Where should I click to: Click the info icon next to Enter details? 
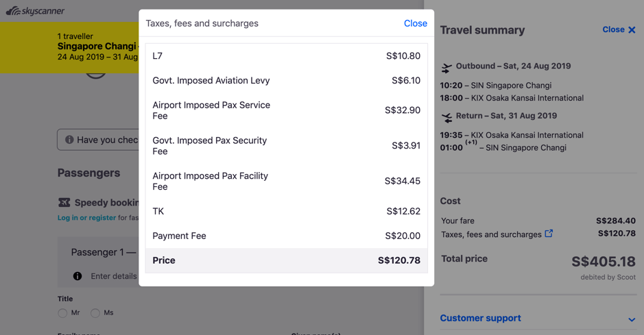point(77,276)
